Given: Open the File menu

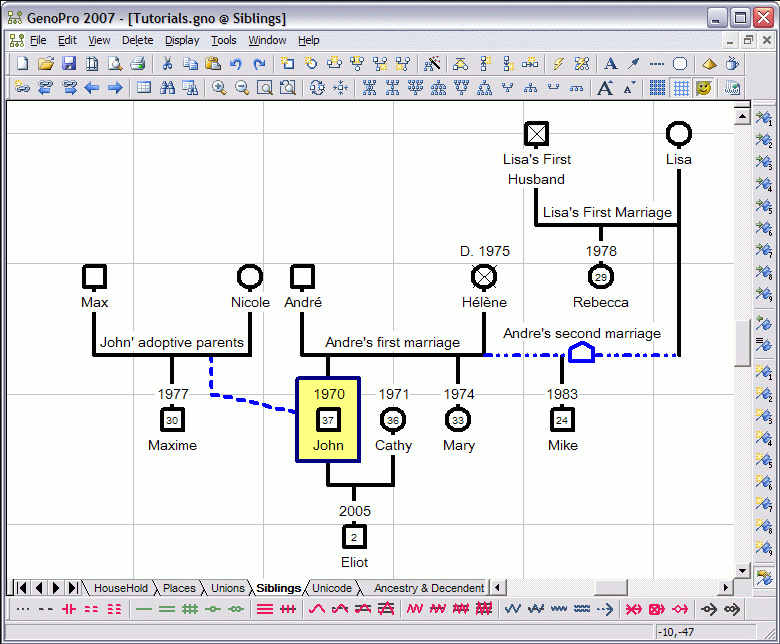Looking at the screenshot, I should tap(38, 40).
